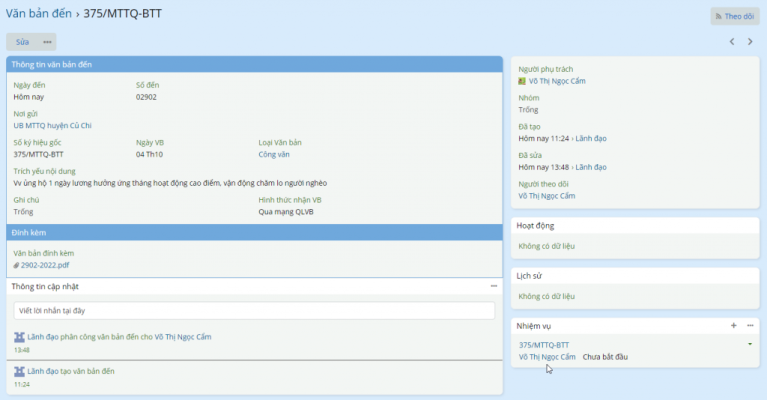Viewport: 767px width, 400px height.
Task: Go to next record arrow
Action: pos(750,42)
